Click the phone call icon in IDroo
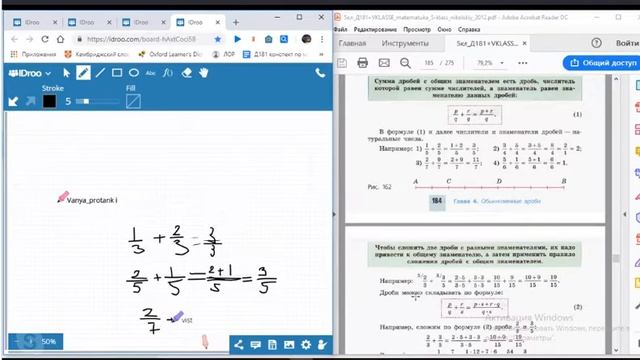The image size is (640, 360). 320,73
